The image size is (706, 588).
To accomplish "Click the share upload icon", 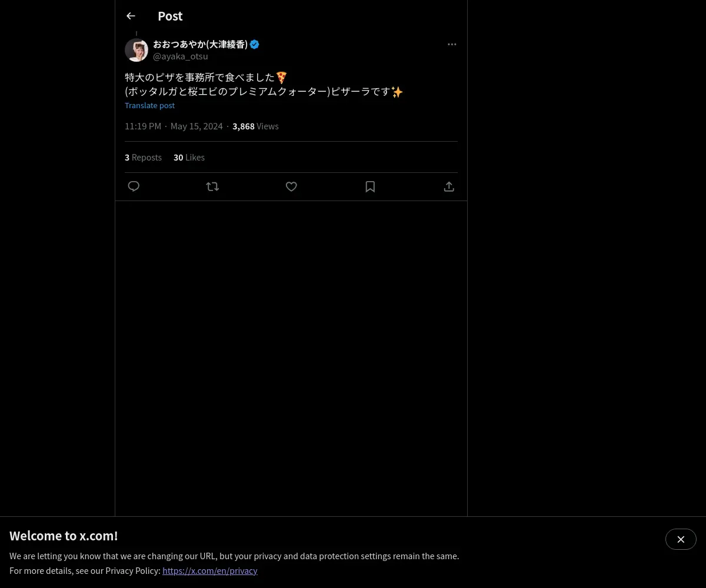I will point(449,186).
